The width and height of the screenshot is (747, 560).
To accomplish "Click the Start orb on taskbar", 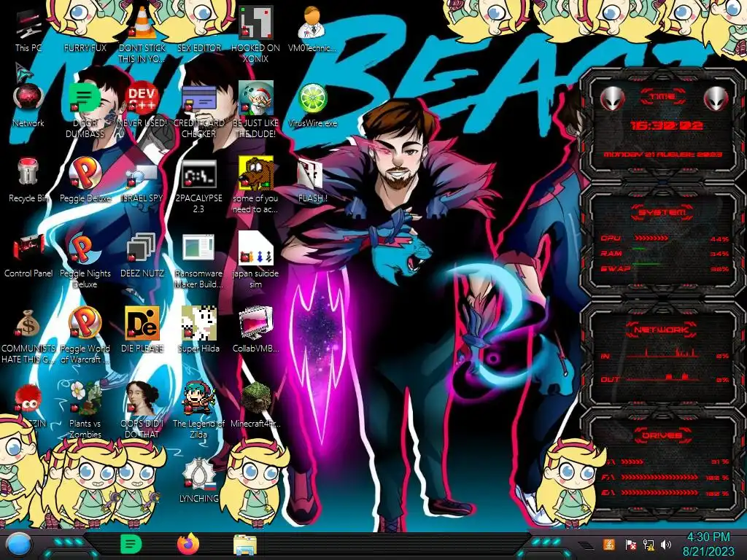I will coord(18,545).
